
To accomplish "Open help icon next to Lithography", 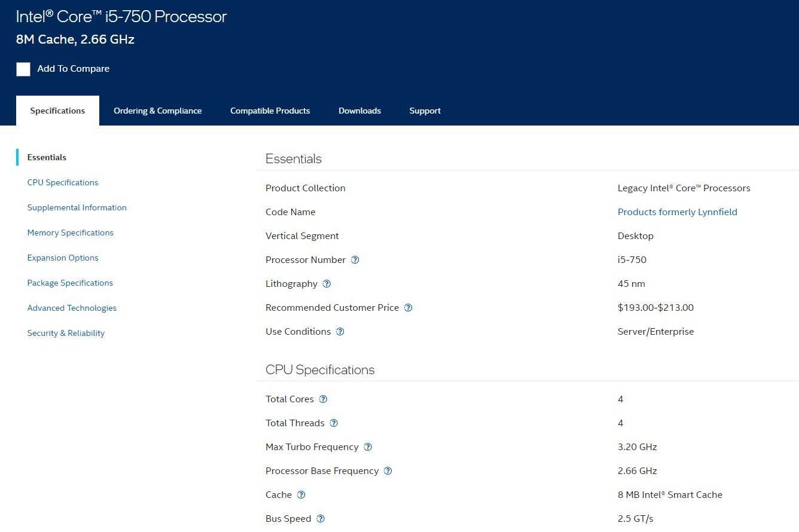I will [x=327, y=284].
